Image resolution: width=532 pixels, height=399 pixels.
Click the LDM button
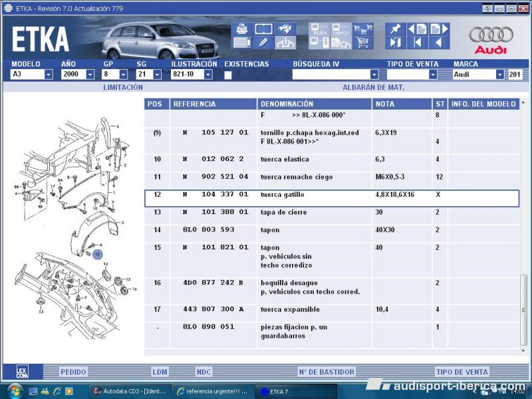[160, 372]
